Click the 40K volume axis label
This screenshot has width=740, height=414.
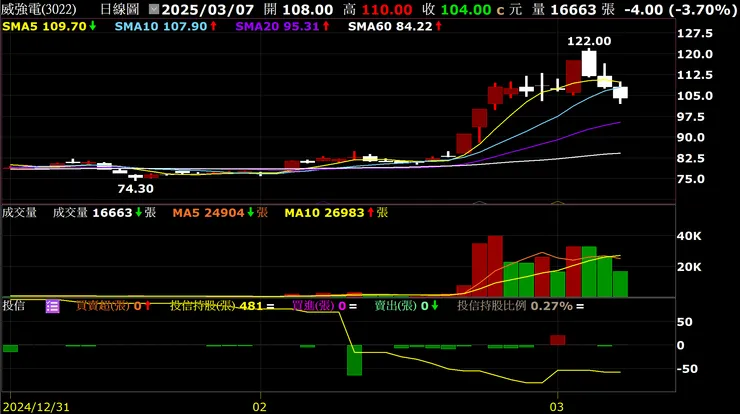click(689, 236)
